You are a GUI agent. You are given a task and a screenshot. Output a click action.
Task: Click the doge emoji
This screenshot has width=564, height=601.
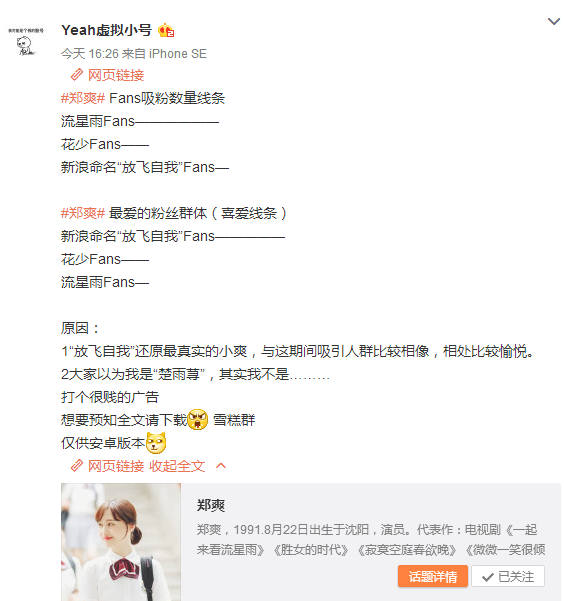156,443
